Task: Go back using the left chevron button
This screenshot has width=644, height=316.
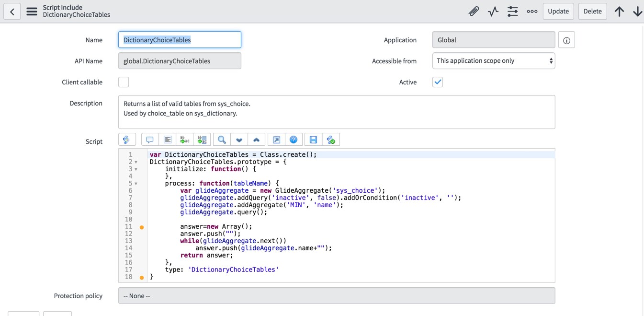Action: 12,11
